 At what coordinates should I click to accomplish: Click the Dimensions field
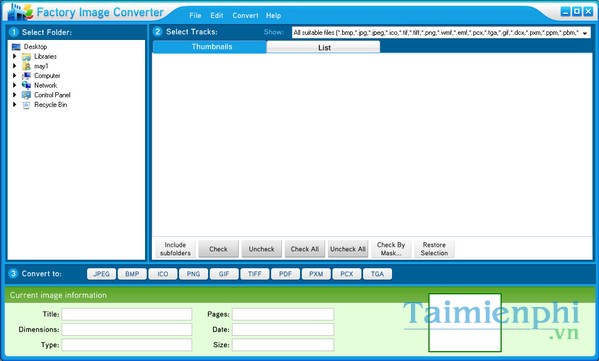tap(127, 330)
